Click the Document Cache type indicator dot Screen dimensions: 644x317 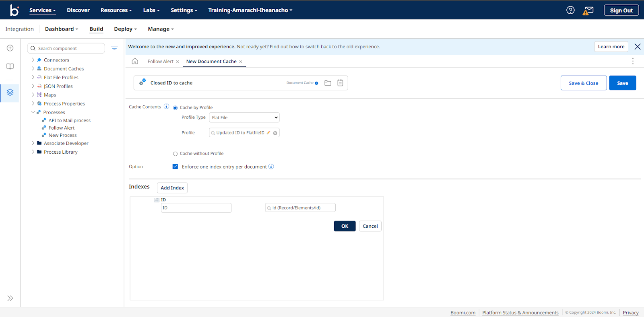[x=316, y=83]
